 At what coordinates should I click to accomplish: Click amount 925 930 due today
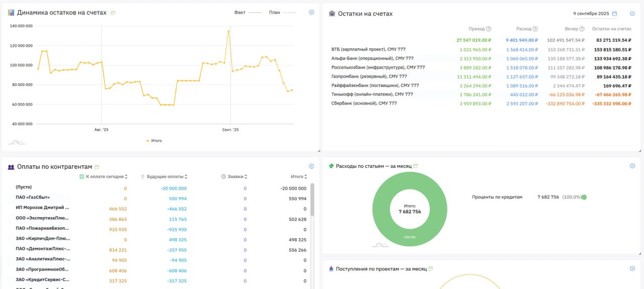coord(118,229)
